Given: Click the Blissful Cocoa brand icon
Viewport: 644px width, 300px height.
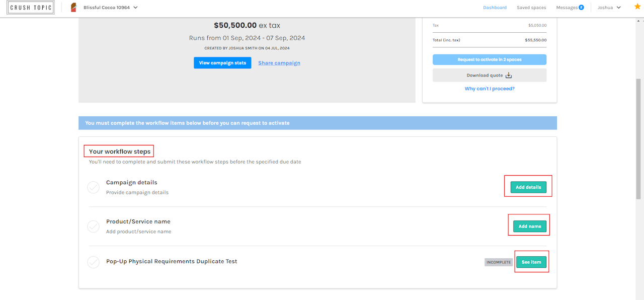Looking at the screenshot, I should (73, 8).
